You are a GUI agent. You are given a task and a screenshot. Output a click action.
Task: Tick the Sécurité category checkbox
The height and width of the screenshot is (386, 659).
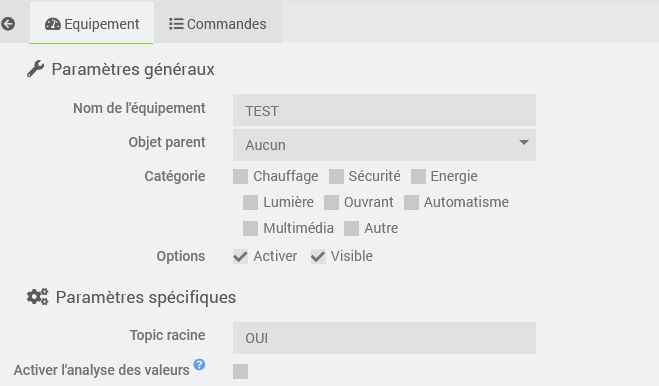coord(336,177)
